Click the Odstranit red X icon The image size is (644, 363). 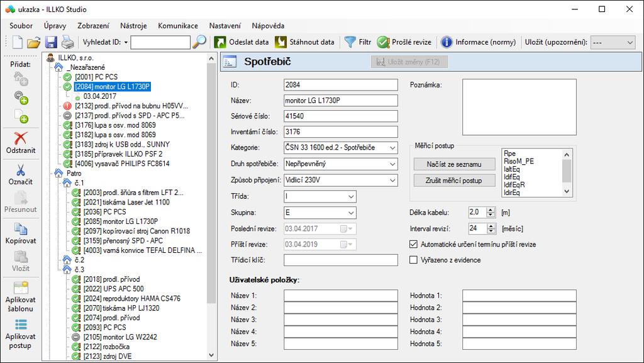(x=21, y=138)
